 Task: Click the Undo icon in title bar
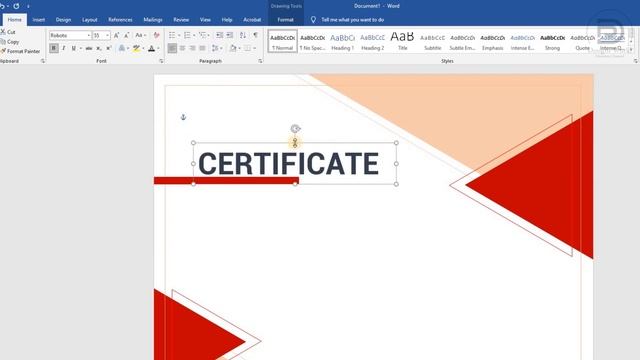tap(2, 6)
